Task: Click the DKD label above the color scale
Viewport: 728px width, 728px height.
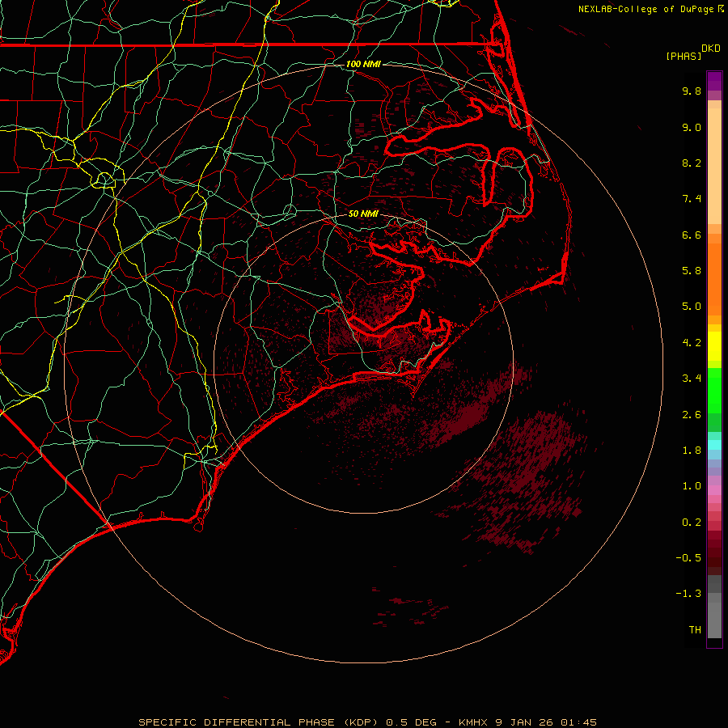Action: tap(711, 49)
